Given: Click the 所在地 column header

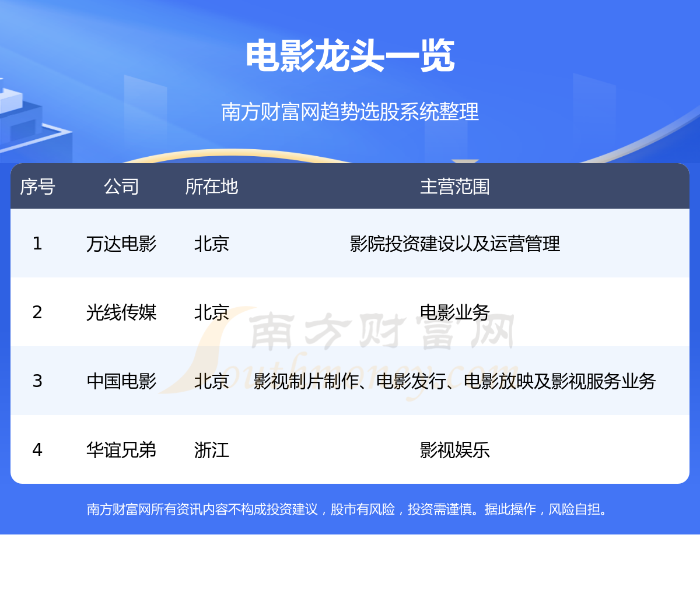Looking at the screenshot, I should 212,187.
